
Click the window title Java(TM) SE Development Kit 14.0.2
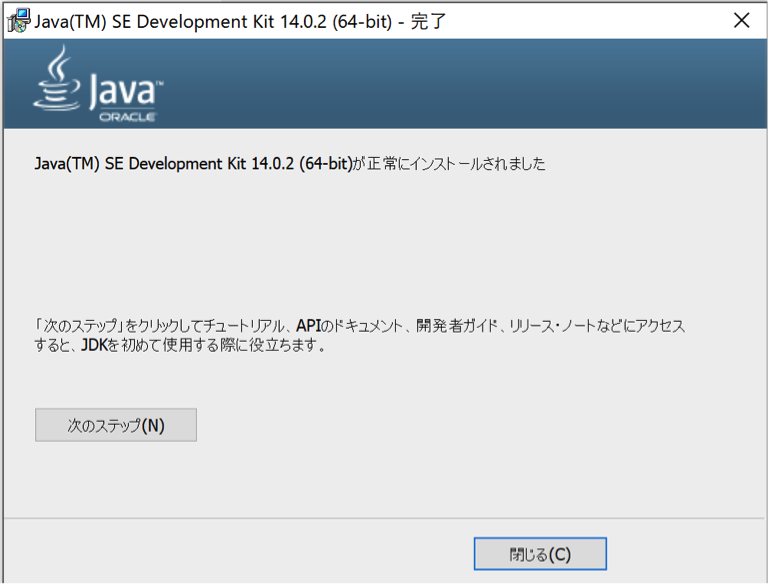click(x=240, y=22)
